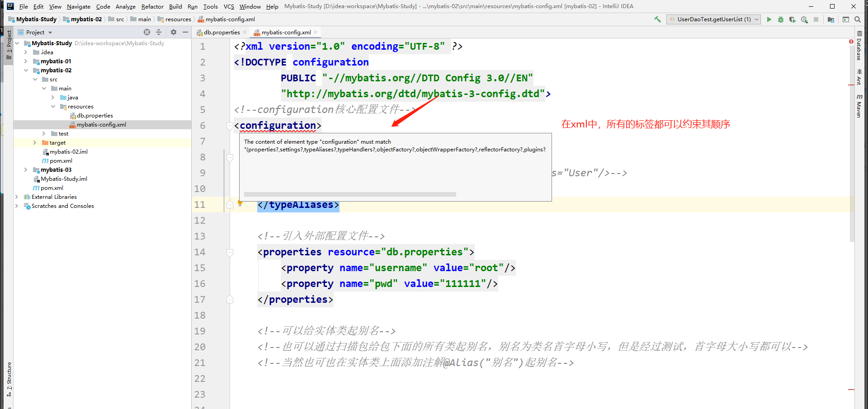Select mybatis-config.xml in project tree
Image resolution: width=868 pixels, height=409 pixels.
coord(101,125)
